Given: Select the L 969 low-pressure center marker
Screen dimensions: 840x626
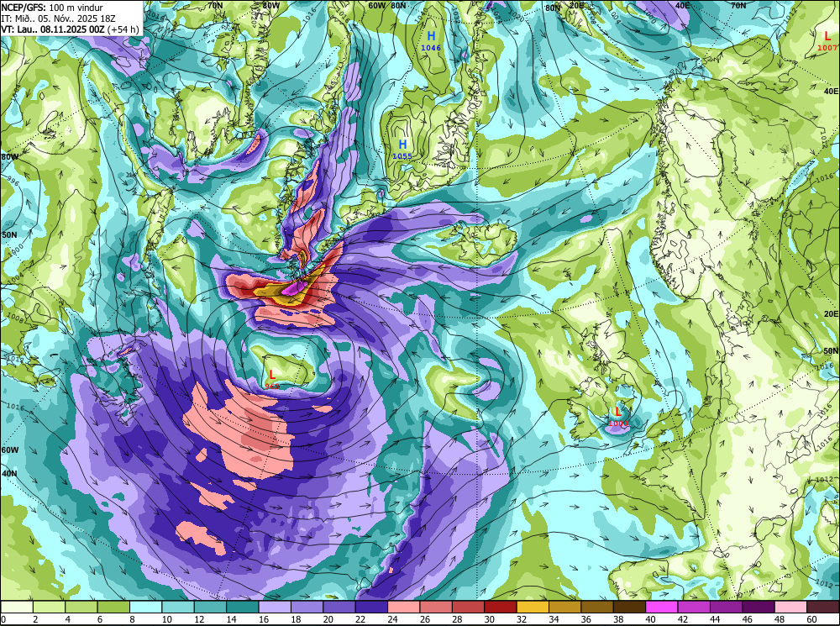Looking at the screenshot, I should coord(272,378).
